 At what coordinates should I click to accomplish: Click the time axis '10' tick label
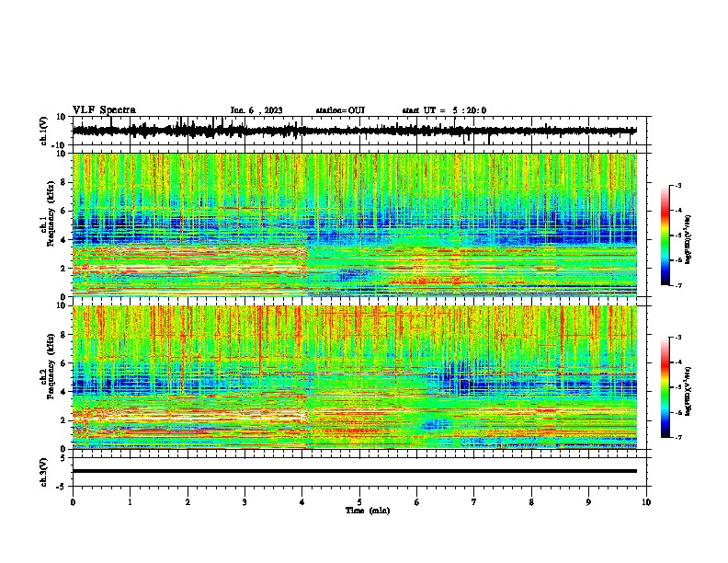646,502
